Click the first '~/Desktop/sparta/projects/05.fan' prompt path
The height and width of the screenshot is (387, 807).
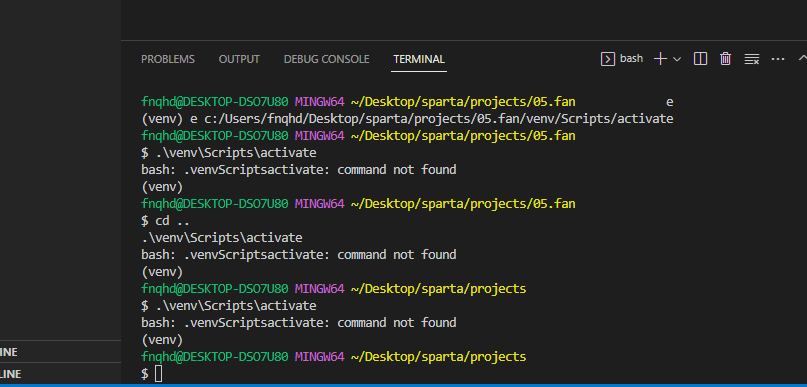click(463, 102)
